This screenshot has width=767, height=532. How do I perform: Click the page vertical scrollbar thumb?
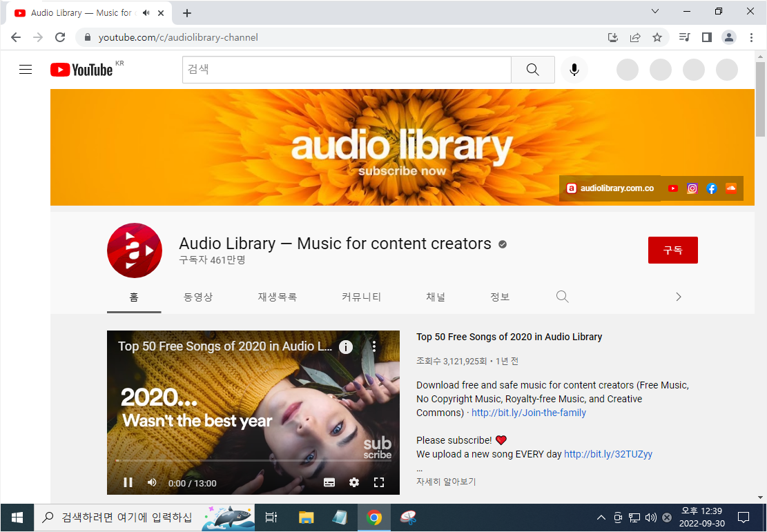(x=760, y=99)
